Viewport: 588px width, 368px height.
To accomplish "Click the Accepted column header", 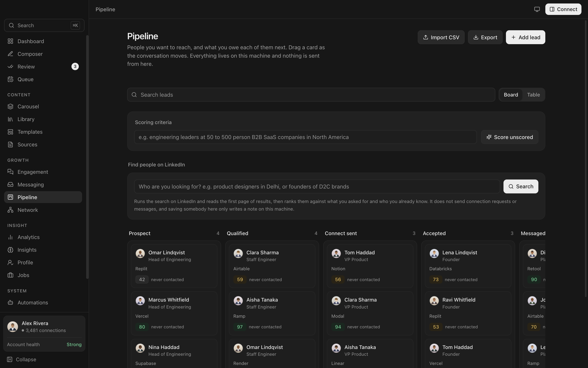I will [434, 233].
